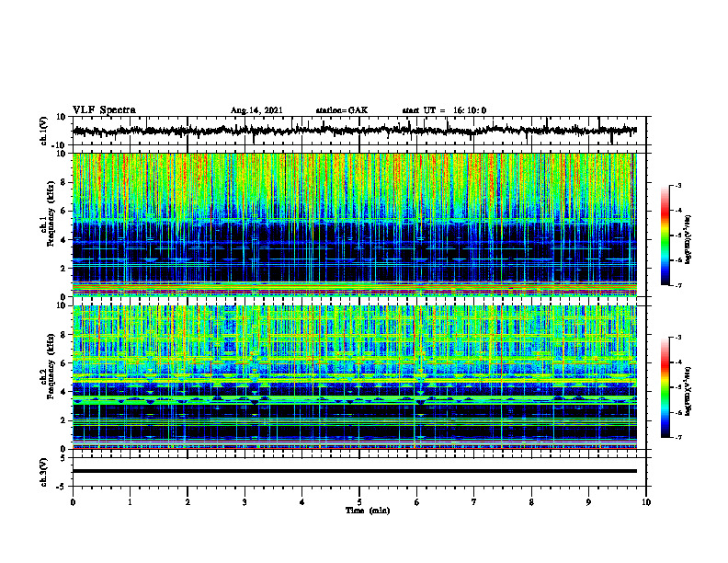
Task: Click time axis tick label "1"
Action: [x=130, y=502]
